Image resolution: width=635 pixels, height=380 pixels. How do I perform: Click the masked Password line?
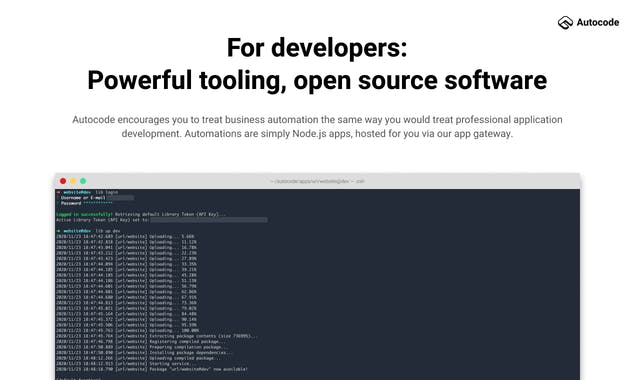(x=86, y=203)
